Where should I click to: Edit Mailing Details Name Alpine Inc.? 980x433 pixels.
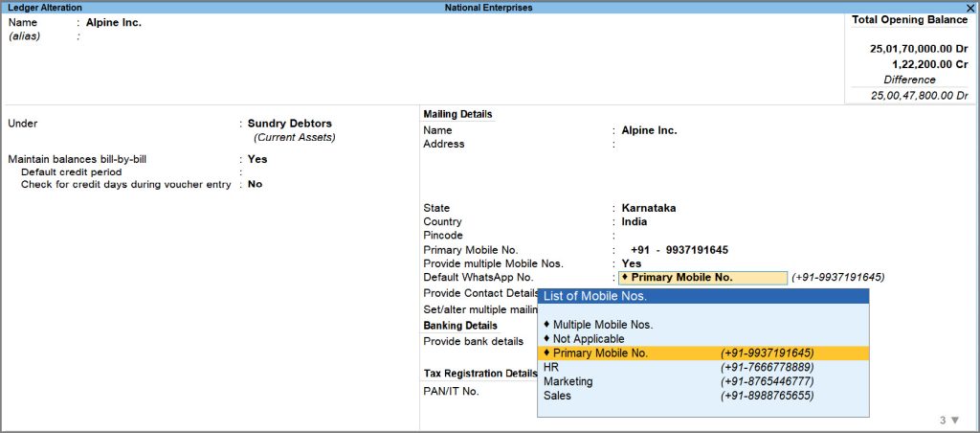pos(649,130)
